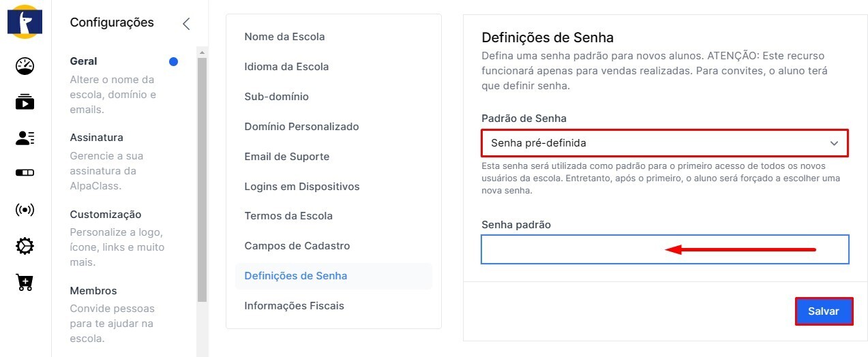This screenshot has height=357, width=868.
Task: Select Domínio Personalizado menu item
Action: point(301,127)
